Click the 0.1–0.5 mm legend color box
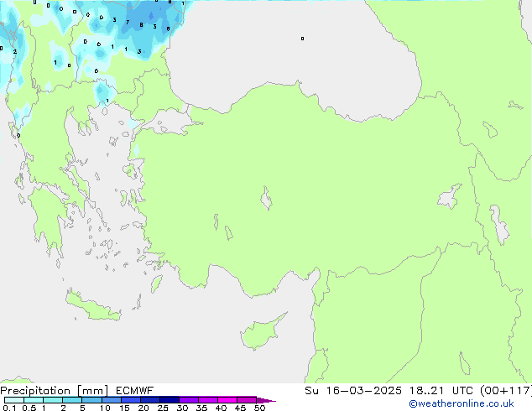Viewport: 532px width, 411px height. (14, 400)
